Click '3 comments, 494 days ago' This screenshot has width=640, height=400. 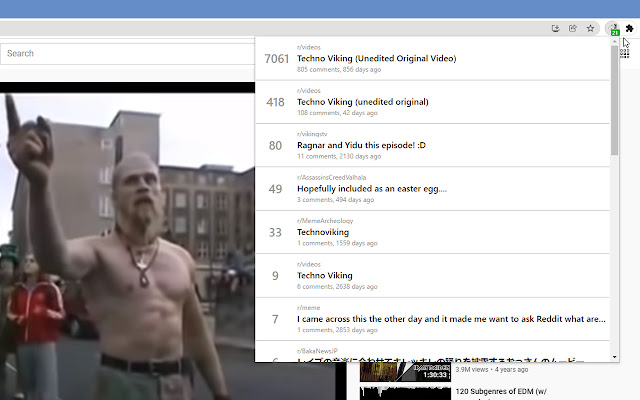(336, 200)
